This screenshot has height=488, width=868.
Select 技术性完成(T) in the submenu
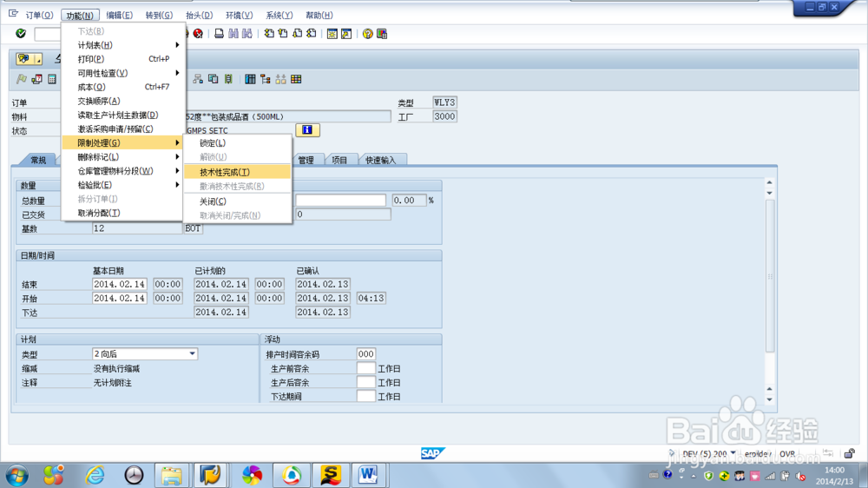point(237,172)
